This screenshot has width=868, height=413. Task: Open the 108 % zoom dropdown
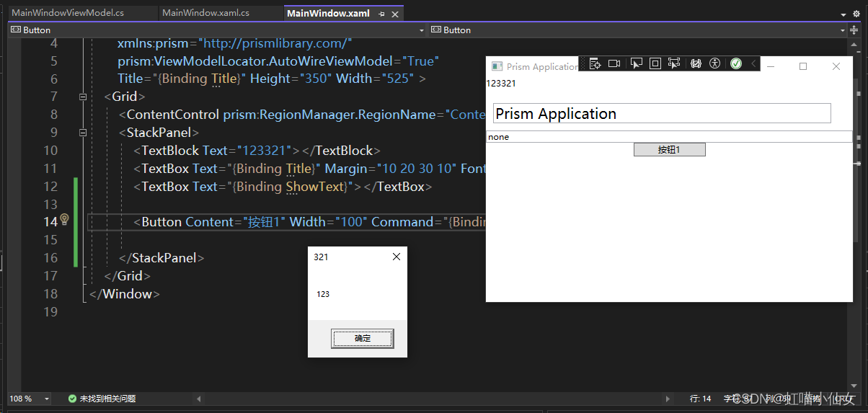click(47, 399)
